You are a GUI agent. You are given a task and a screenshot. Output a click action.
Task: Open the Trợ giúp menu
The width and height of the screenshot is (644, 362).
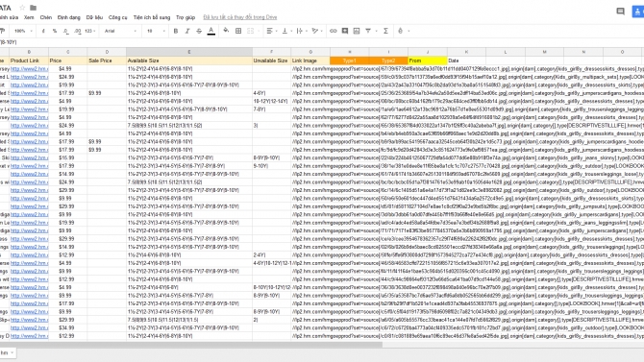click(x=186, y=17)
